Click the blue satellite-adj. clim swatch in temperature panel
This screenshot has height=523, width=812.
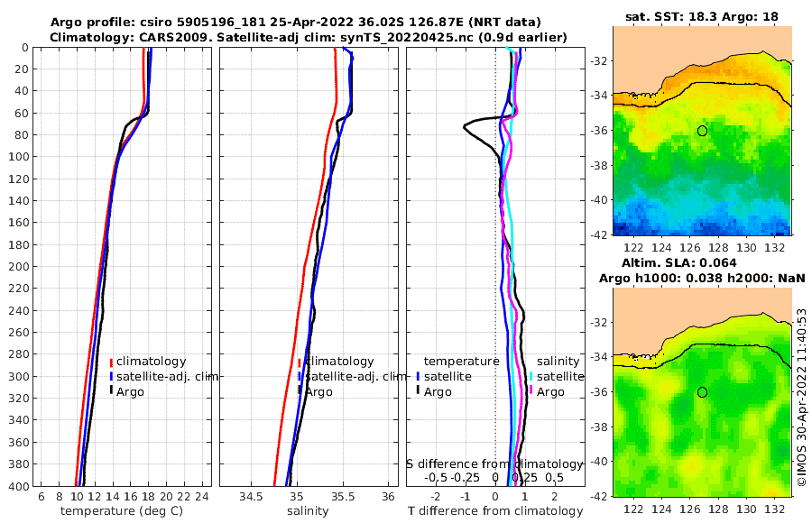[x=111, y=376]
